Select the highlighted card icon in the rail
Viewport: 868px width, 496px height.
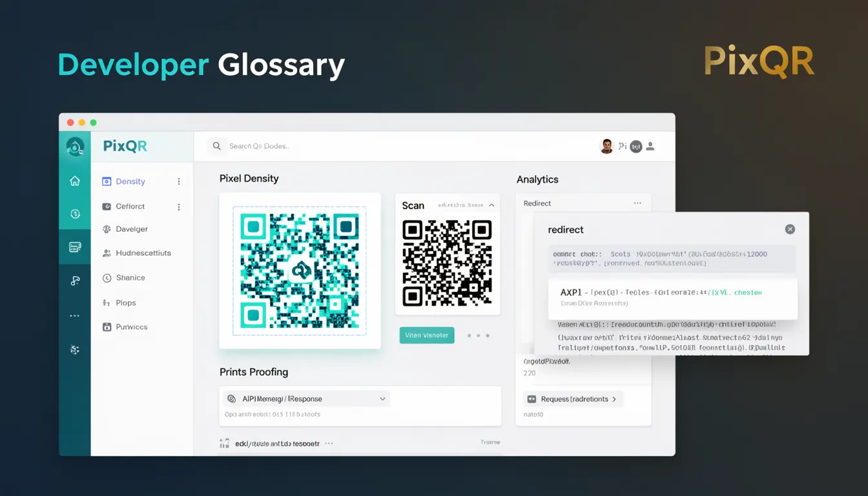pos(75,247)
